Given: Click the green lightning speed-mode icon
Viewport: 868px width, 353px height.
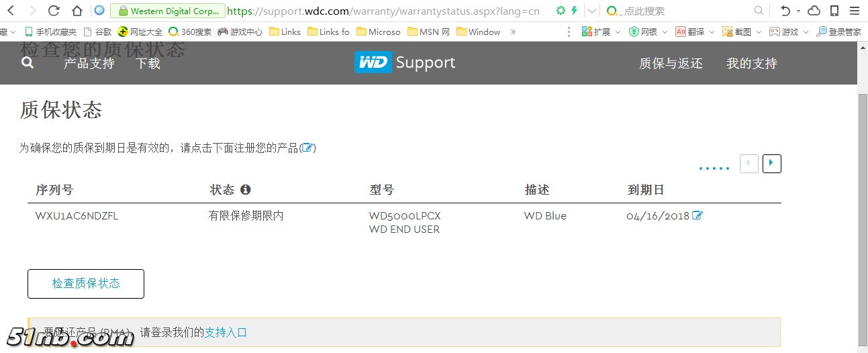Looking at the screenshot, I should 574,11.
